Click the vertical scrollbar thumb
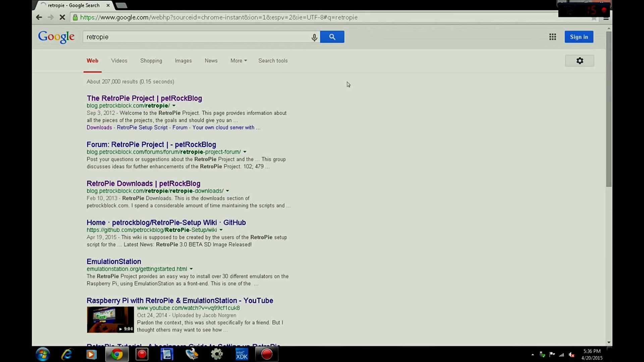 pyautogui.click(x=609, y=109)
